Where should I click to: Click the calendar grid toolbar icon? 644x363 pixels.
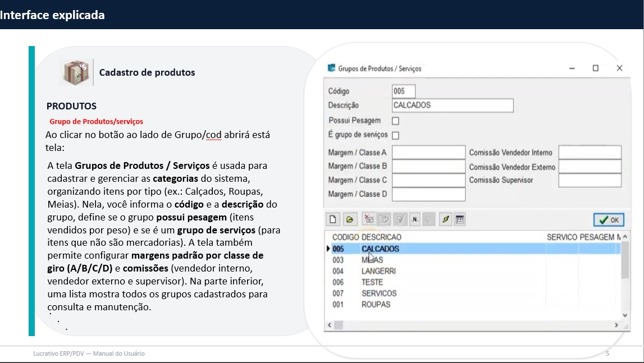coord(460,220)
